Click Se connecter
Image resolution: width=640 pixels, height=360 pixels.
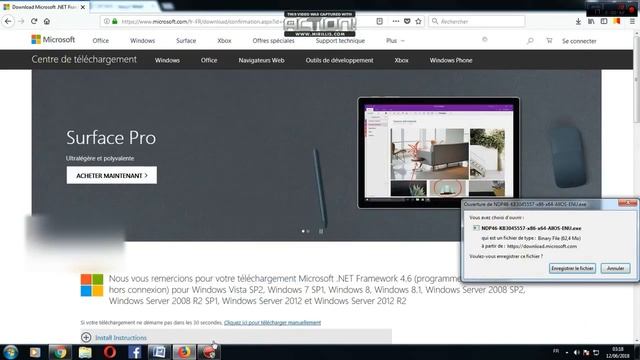(579, 41)
